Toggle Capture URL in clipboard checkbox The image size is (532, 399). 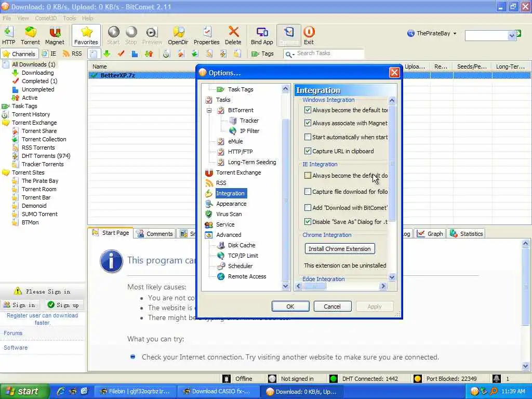pyautogui.click(x=308, y=151)
